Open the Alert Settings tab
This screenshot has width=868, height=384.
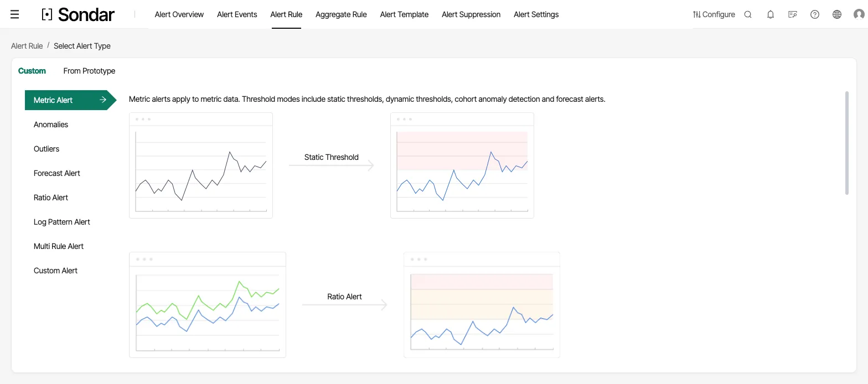(x=536, y=14)
